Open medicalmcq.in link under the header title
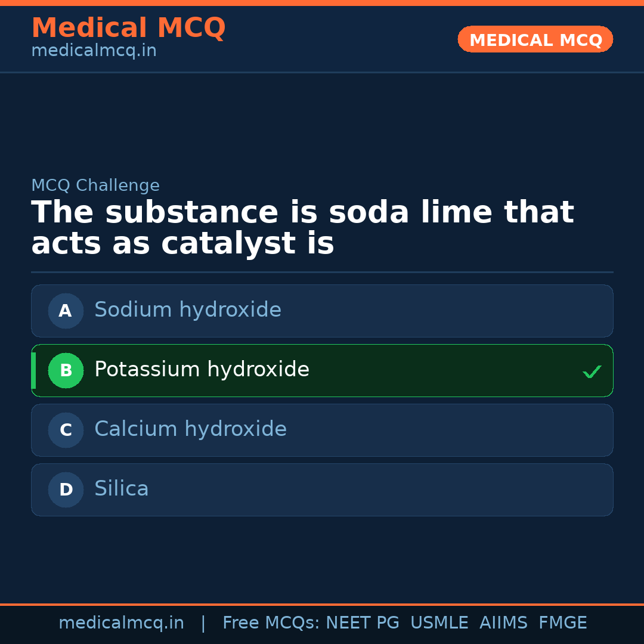The image size is (644, 644). 94,51
